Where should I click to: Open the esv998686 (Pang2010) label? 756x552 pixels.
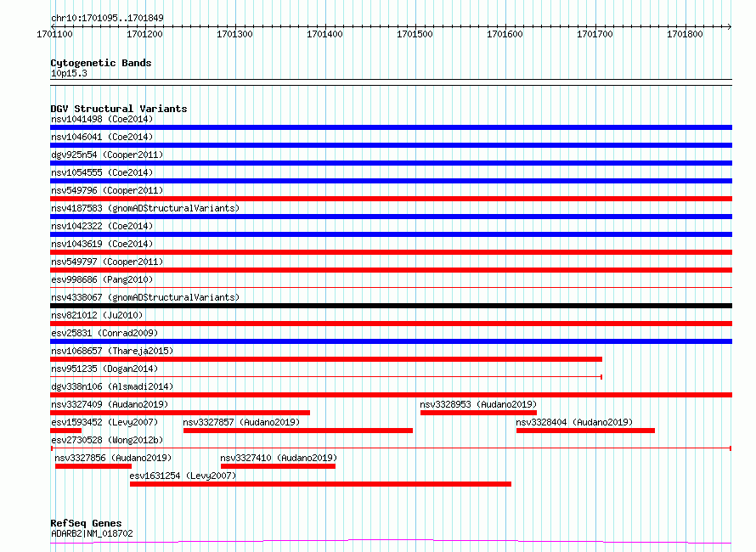click(102, 279)
